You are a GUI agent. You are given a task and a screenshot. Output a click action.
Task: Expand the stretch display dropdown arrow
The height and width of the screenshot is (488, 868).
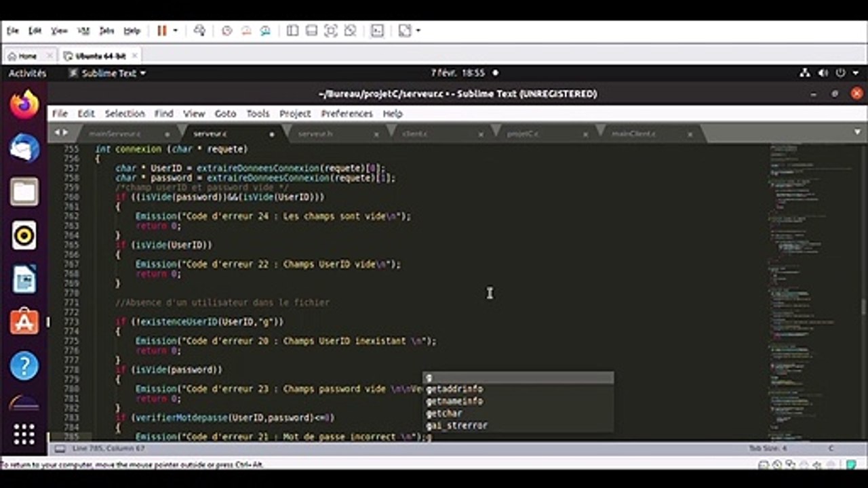pos(418,30)
